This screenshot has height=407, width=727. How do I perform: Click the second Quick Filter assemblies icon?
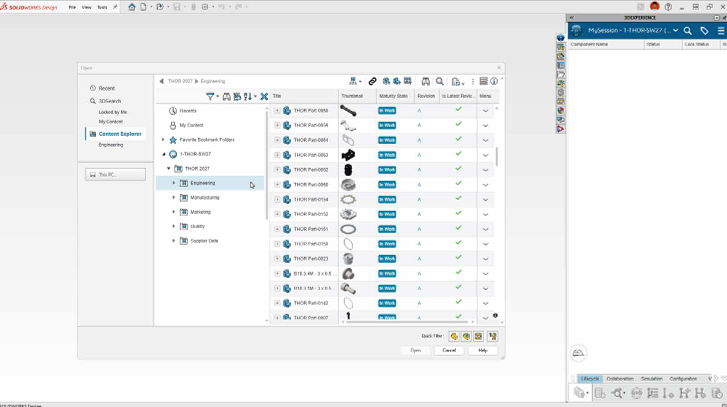click(x=466, y=337)
